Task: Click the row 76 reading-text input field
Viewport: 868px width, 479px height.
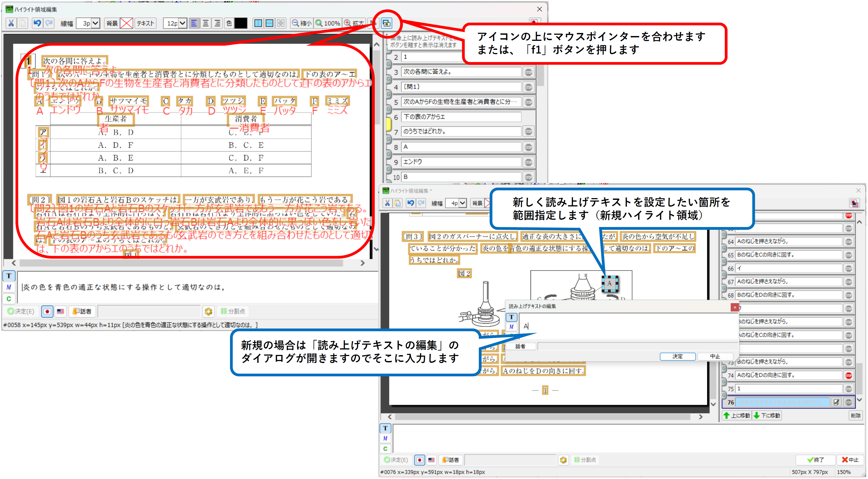Action: click(782, 402)
